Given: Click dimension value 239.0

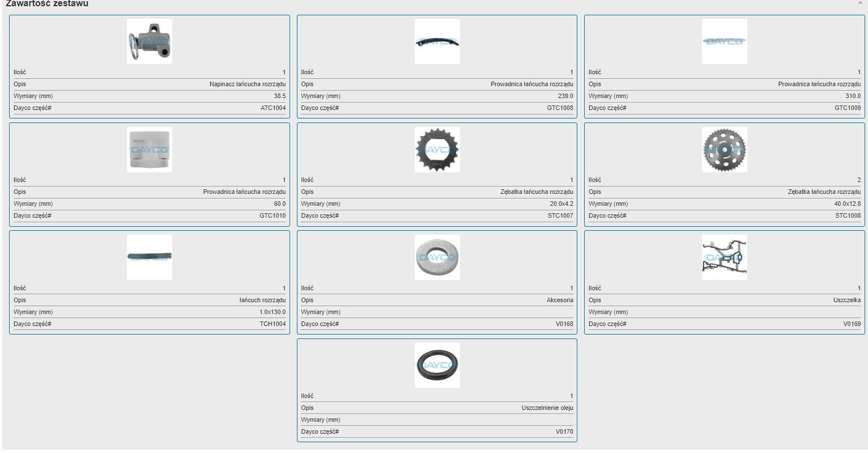Looking at the screenshot, I should click(x=565, y=96).
